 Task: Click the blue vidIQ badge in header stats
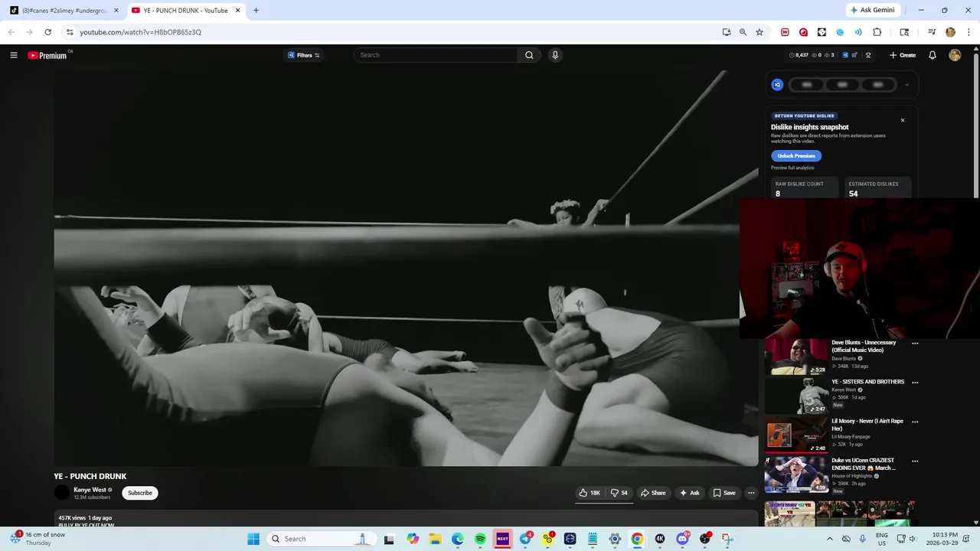845,55
